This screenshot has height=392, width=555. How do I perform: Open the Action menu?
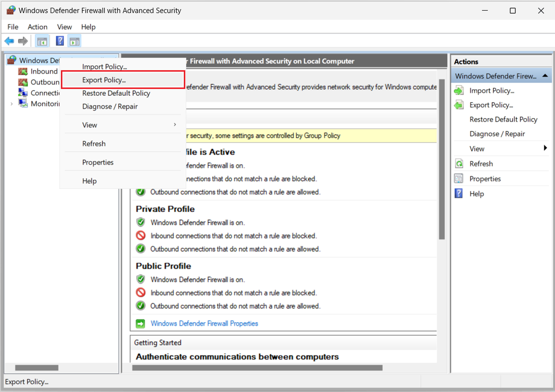(37, 27)
